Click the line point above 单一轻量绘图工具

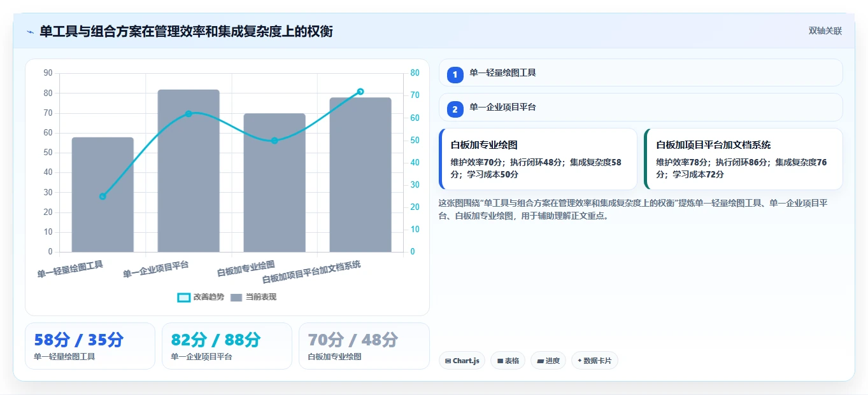103,197
